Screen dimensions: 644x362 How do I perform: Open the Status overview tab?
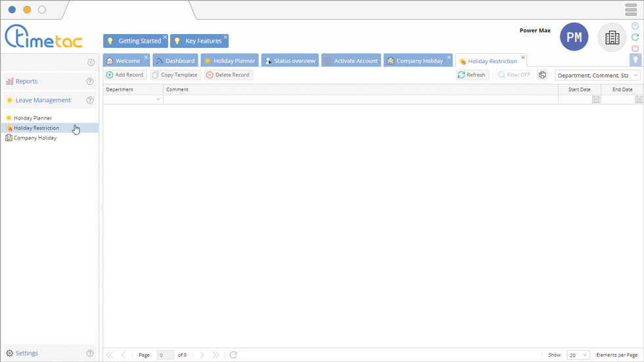(290, 61)
